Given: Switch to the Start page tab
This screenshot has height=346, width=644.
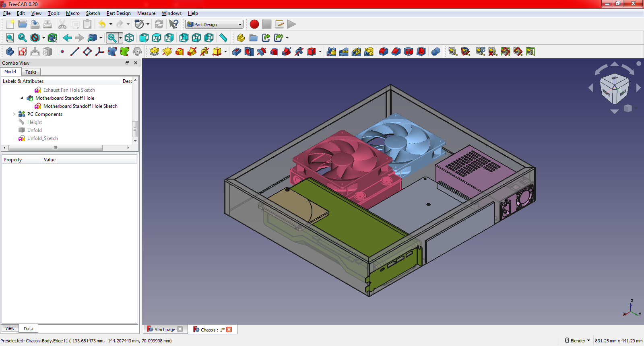Looking at the screenshot, I should tap(165, 330).
